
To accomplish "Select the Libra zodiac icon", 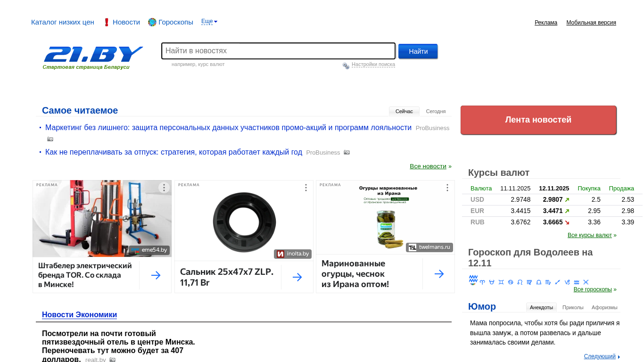I will (x=539, y=282).
